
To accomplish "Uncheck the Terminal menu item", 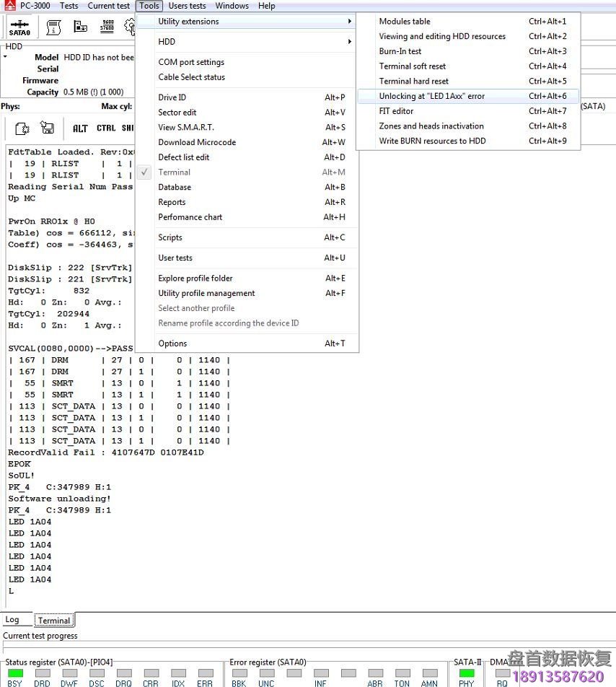I will click(x=174, y=172).
